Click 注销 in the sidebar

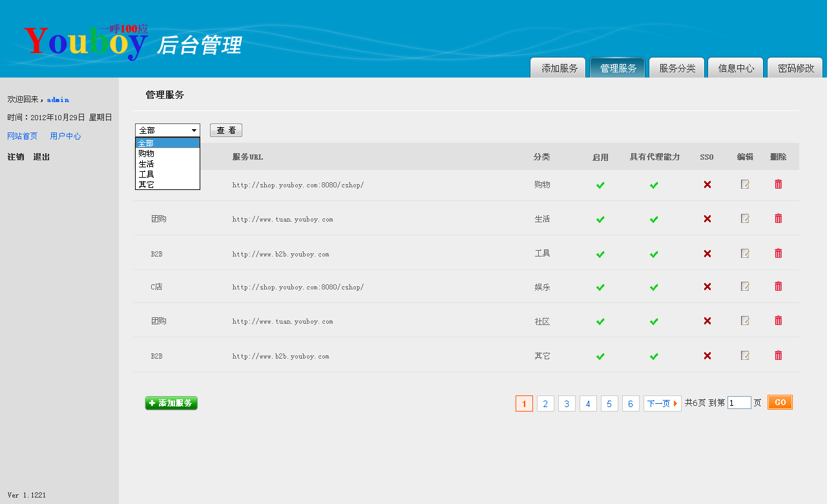pos(16,157)
